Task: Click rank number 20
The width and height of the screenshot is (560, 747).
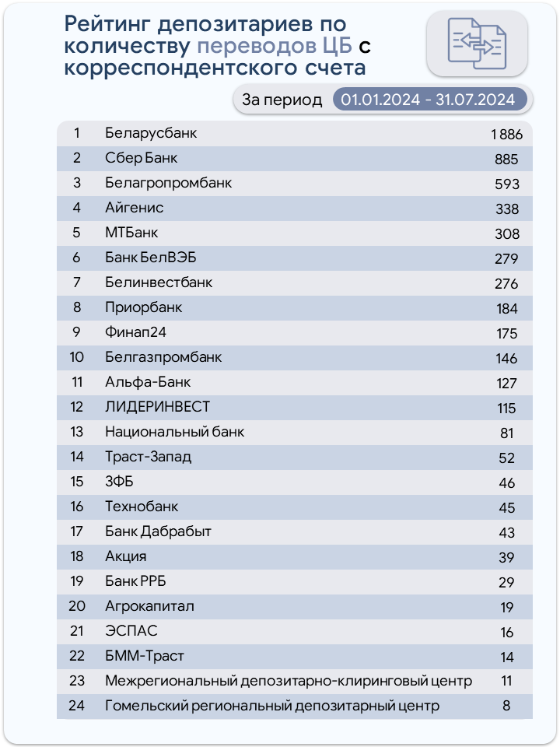Action: coord(77,606)
